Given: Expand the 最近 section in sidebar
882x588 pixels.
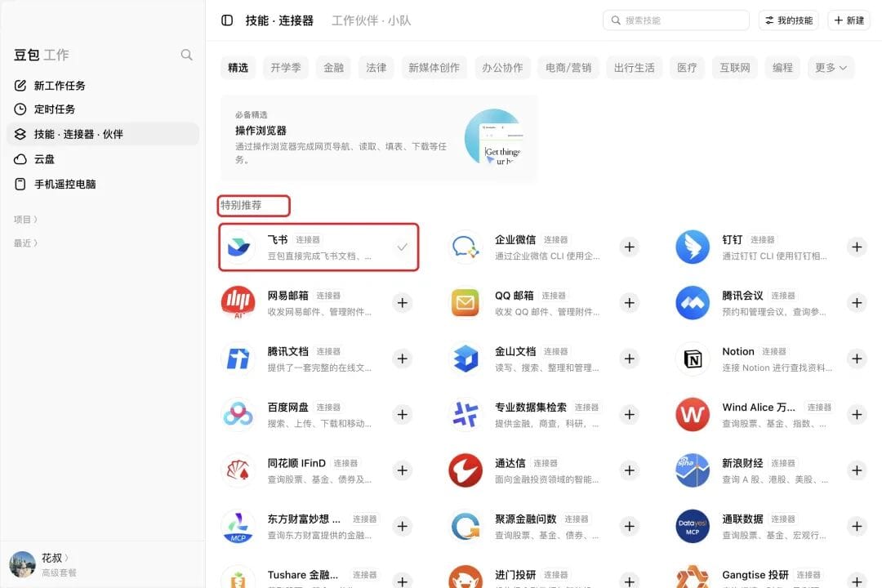Looking at the screenshot, I should [25, 243].
